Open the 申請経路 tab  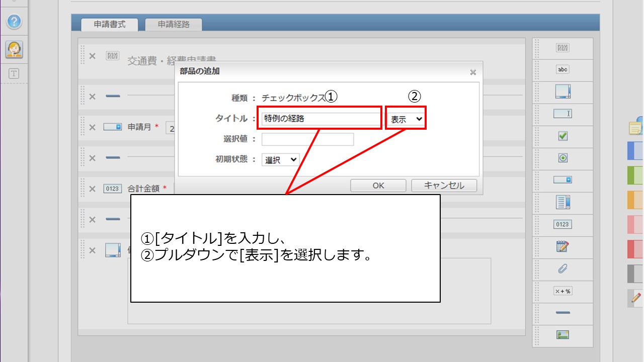174,24
